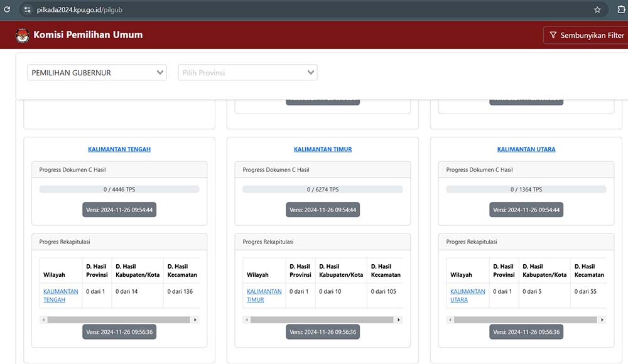Open the PEMILIHAN GUBERNUR dropdown
This screenshot has width=628, height=364.
pyautogui.click(x=97, y=72)
